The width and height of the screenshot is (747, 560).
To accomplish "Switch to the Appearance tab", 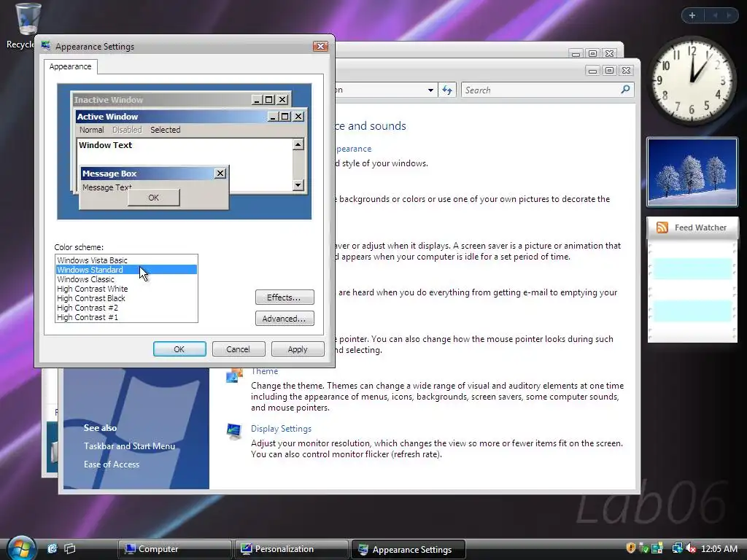I will 71,66.
